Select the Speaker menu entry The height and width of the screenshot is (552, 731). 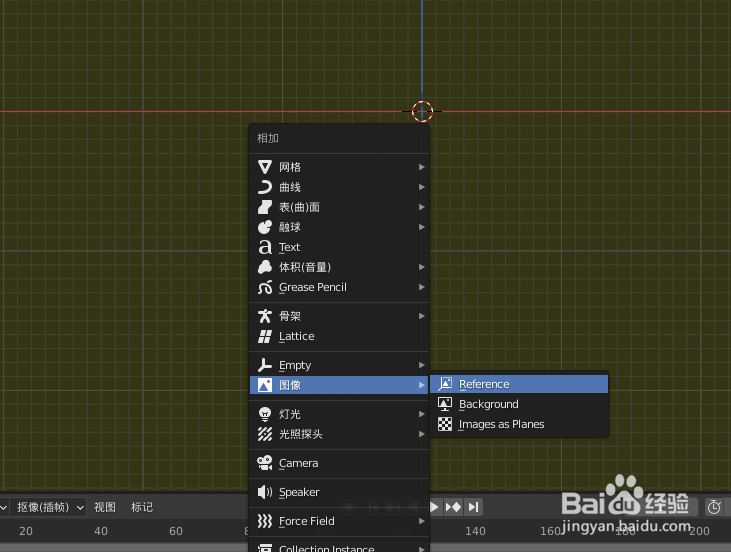pos(339,492)
